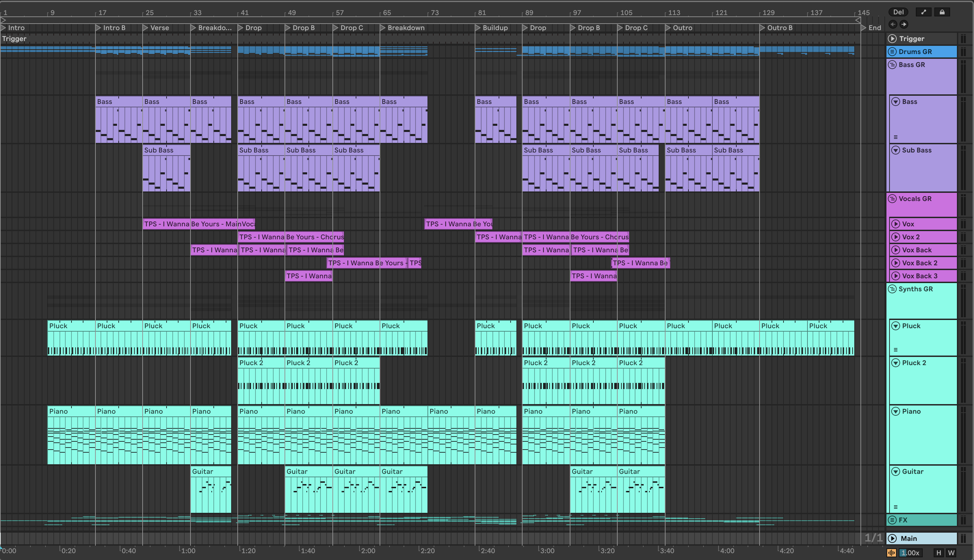Collapse the Pluck track with its arrow
This screenshot has height=560, width=974.
pyautogui.click(x=896, y=326)
